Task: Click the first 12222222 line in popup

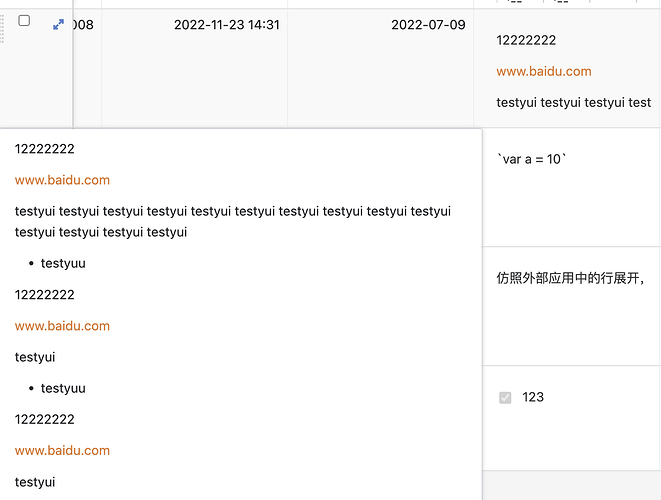Action: click(45, 149)
